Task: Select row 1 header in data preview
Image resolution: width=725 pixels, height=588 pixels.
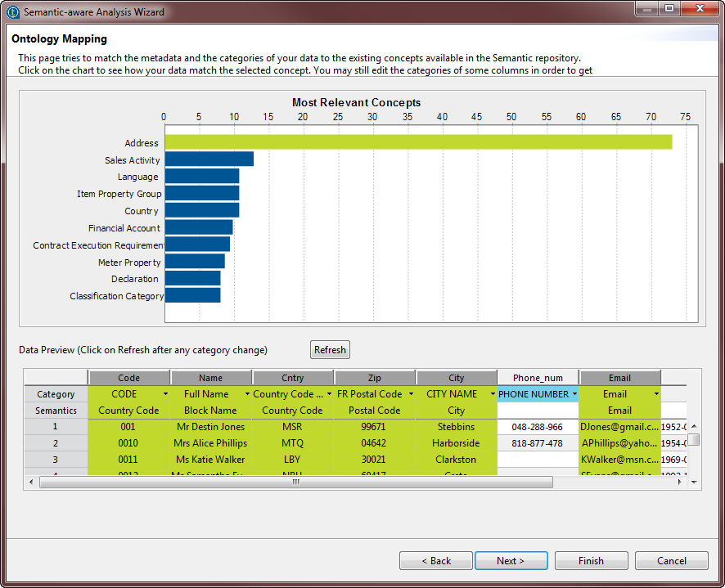Action: pos(56,427)
